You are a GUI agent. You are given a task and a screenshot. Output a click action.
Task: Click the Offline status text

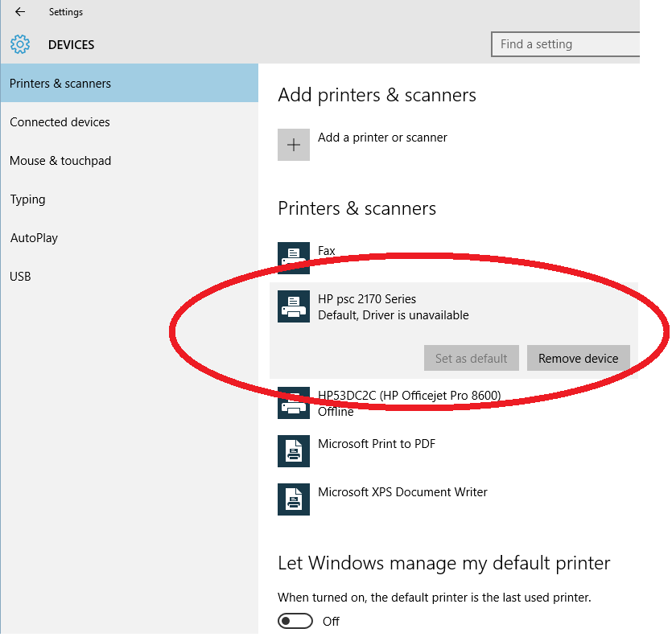(x=336, y=412)
